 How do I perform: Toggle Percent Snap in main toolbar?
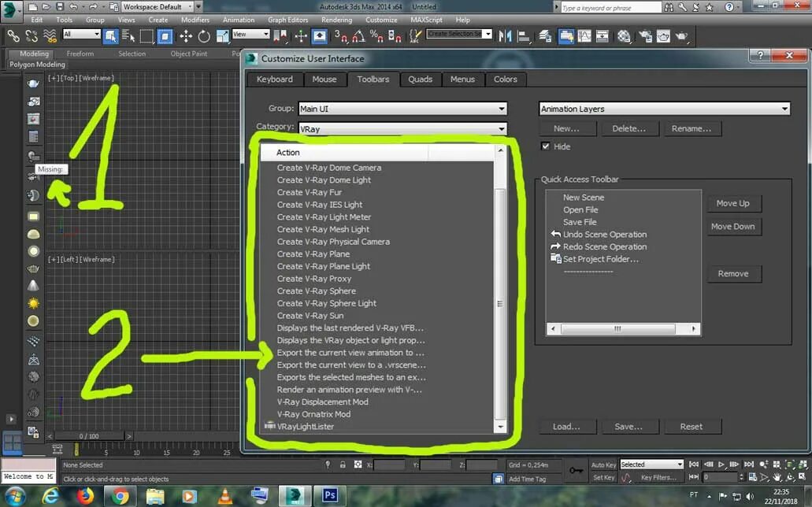(376, 35)
